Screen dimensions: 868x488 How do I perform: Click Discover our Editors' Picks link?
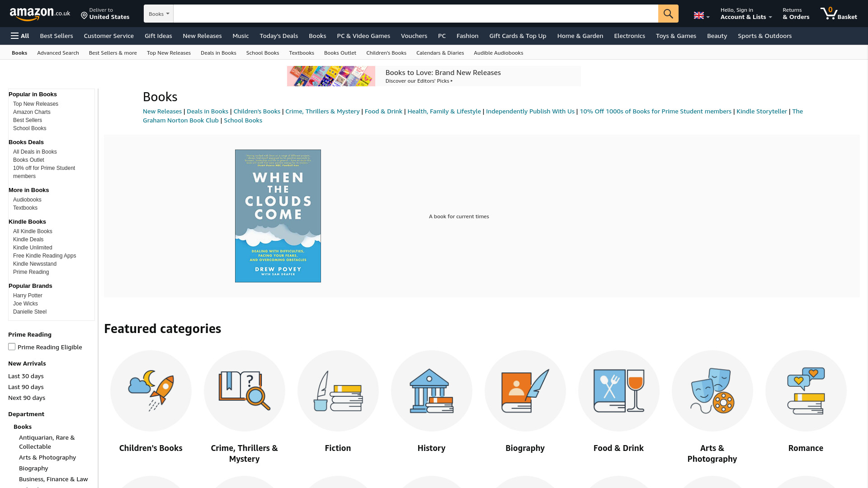pos(419,81)
